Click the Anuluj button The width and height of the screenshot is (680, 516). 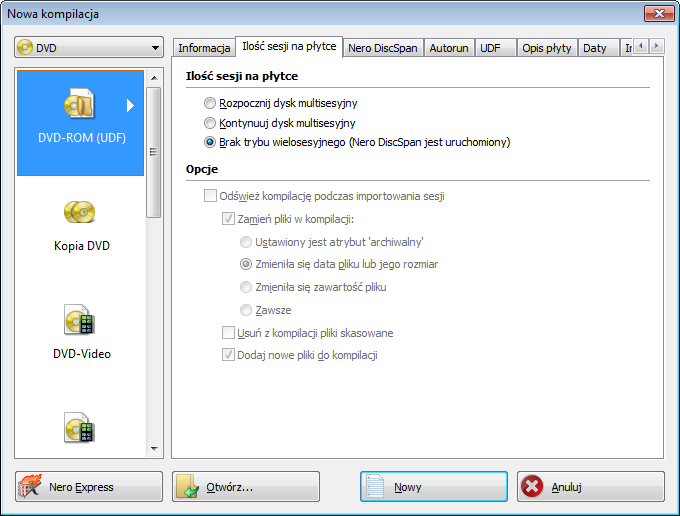[x=591, y=487]
